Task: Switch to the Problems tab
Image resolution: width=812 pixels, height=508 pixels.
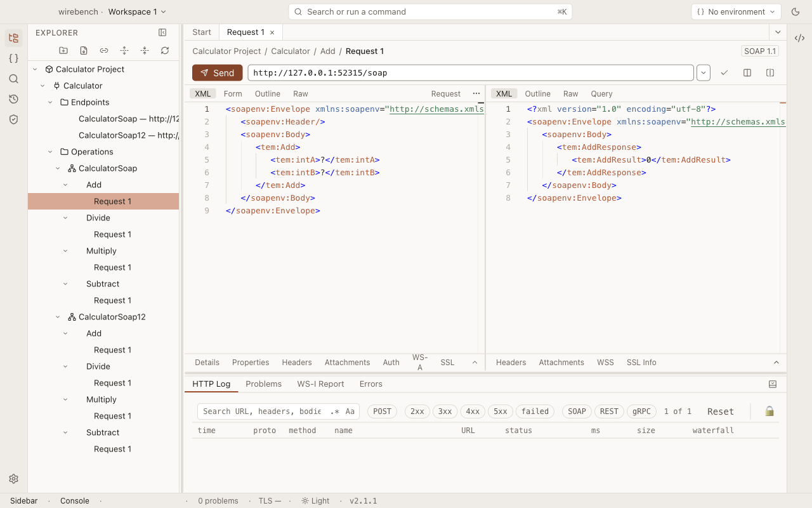Action: click(263, 384)
